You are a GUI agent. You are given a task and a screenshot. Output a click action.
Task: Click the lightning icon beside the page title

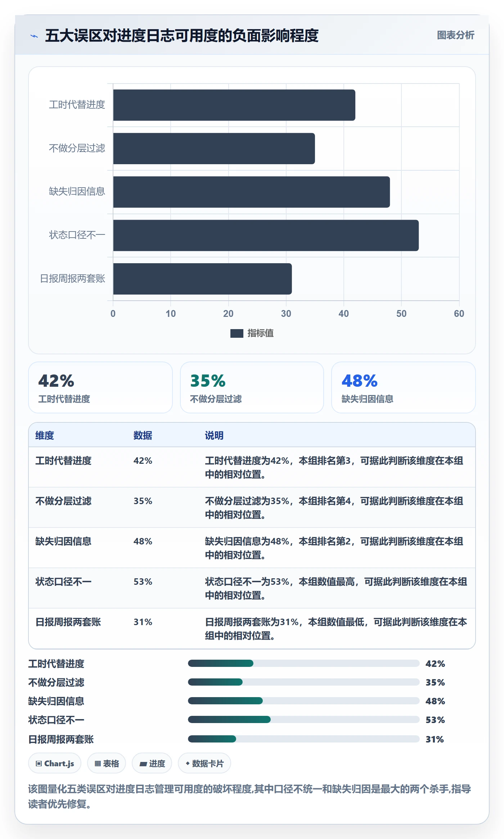coord(34,36)
